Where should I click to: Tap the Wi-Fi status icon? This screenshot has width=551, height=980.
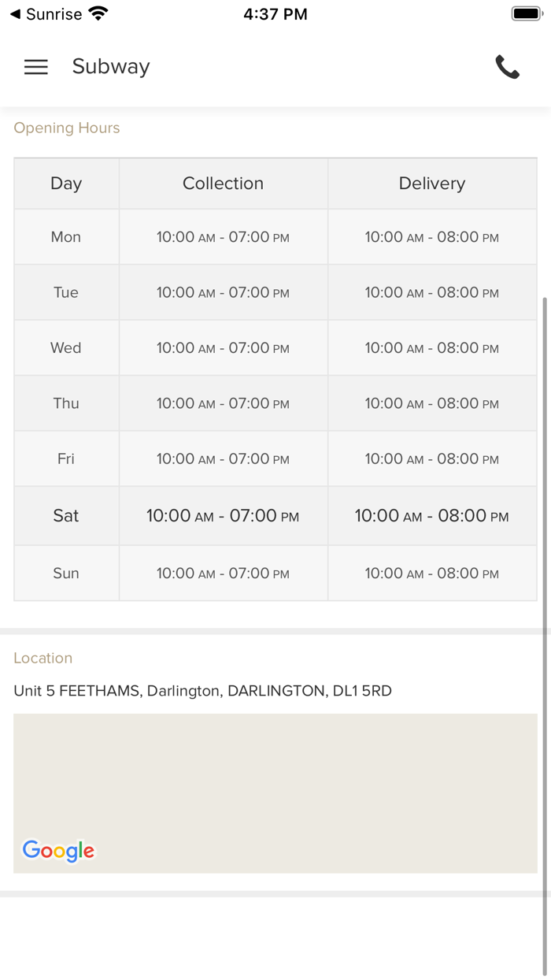[x=98, y=14]
